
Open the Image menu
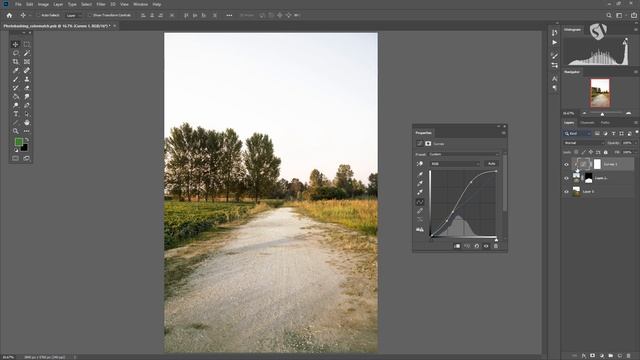[43, 4]
